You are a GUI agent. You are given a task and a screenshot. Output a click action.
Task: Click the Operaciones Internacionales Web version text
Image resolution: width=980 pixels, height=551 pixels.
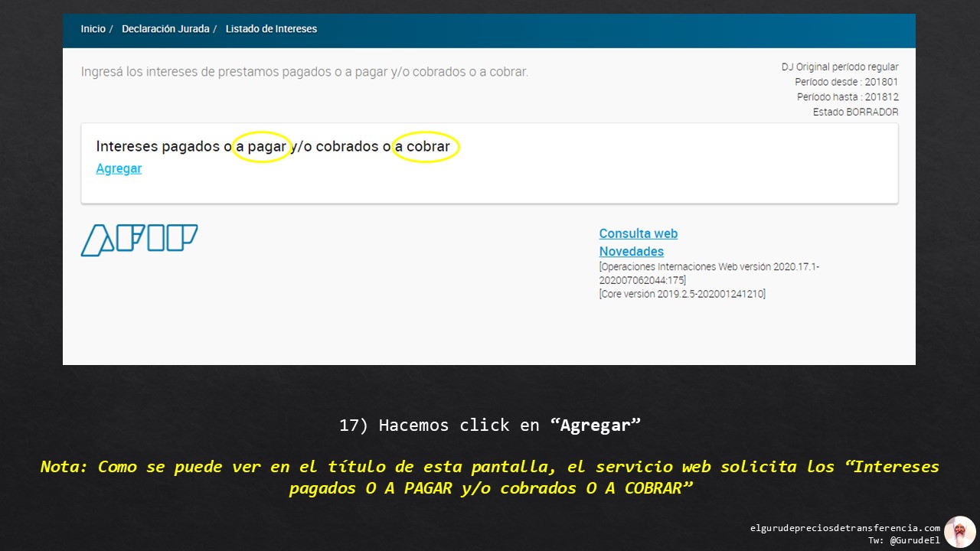point(709,266)
